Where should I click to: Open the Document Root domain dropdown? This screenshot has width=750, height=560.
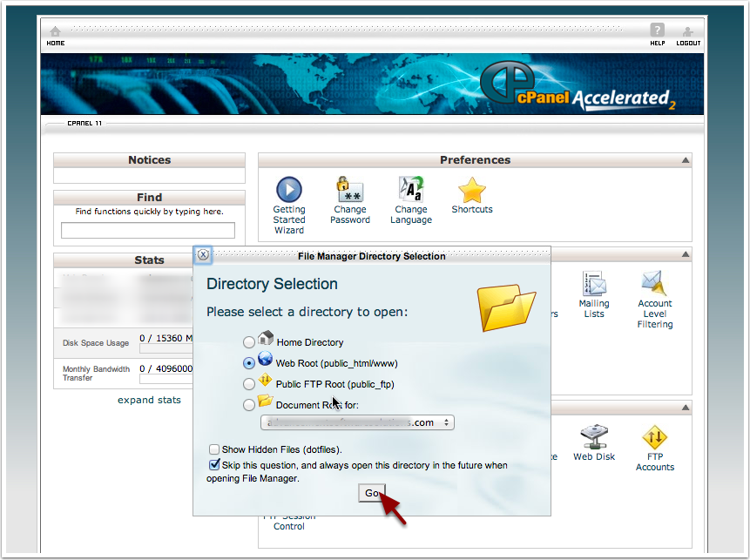tap(357, 422)
